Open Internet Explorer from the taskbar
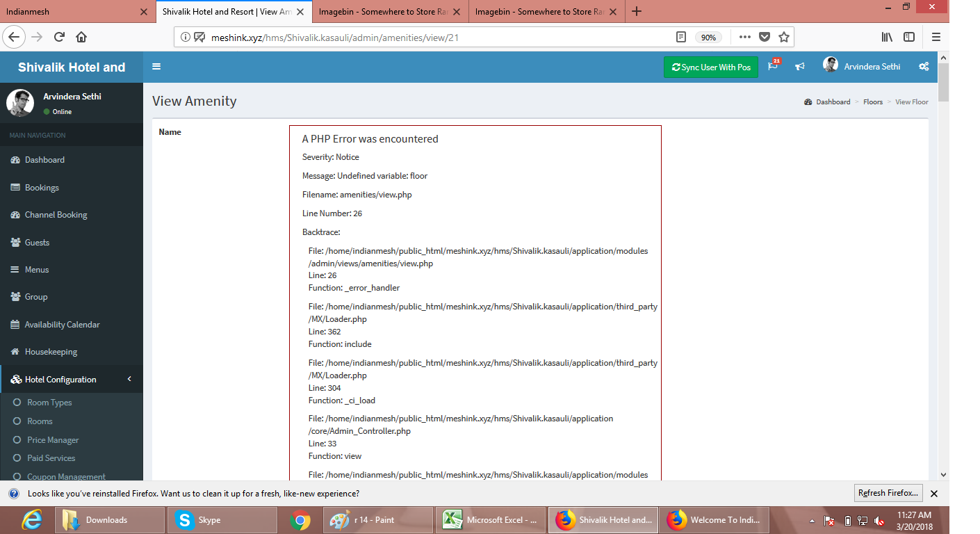 pos(31,519)
